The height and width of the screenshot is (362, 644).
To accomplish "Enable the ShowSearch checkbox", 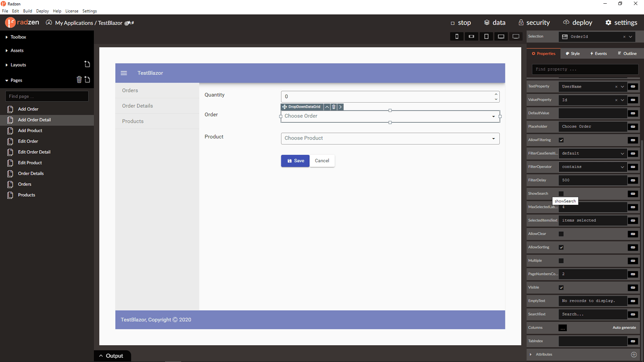I will [x=561, y=194].
